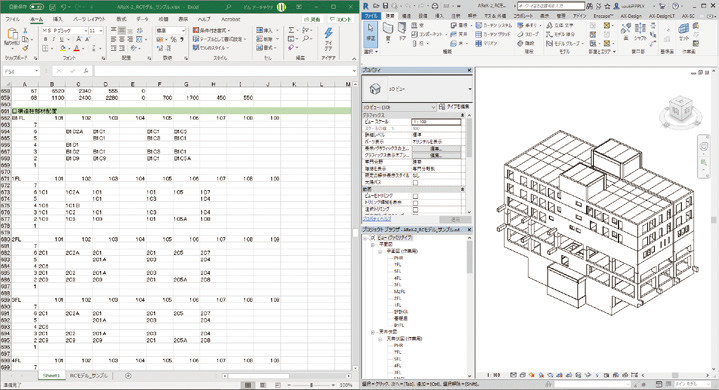This screenshot has height=390, width=719.
Task: Select the Revit Modify arrow tool
Action: click(x=371, y=33)
